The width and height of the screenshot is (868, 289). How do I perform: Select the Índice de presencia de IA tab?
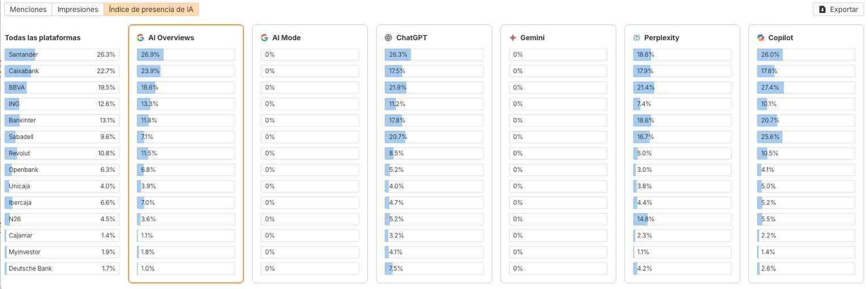click(x=151, y=10)
